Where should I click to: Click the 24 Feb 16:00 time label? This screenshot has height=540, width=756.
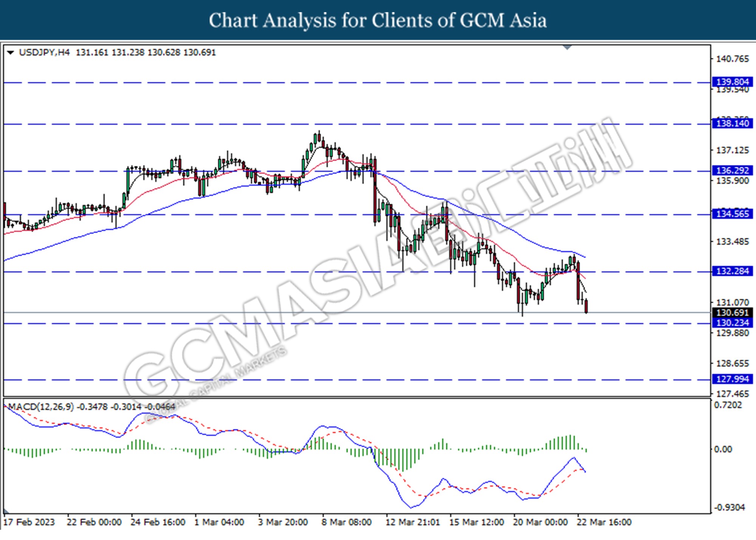point(158,522)
